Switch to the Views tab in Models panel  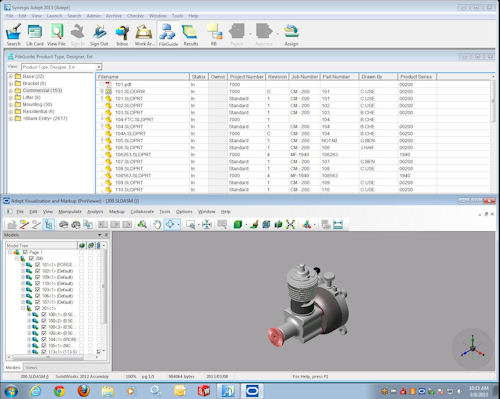[x=31, y=367]
